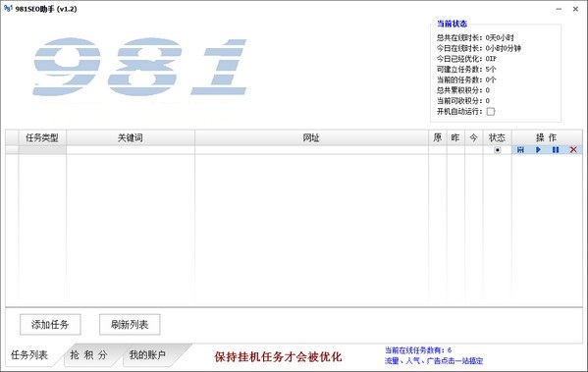Screen dimensions: 588x372
Task: Click the 今 column header
Action: [473, 137]
